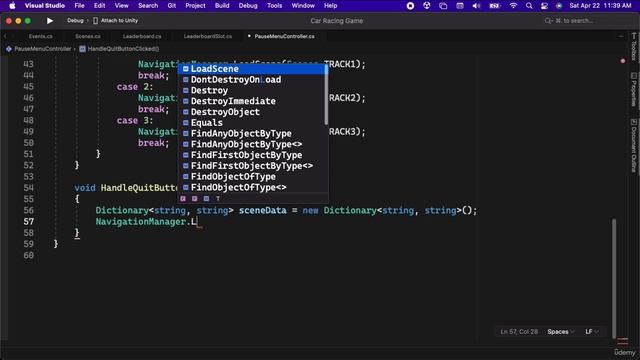640x360 pixels.
Task: Click the method icon beside DestroyImmediate
Action: [x=186, y=101]
